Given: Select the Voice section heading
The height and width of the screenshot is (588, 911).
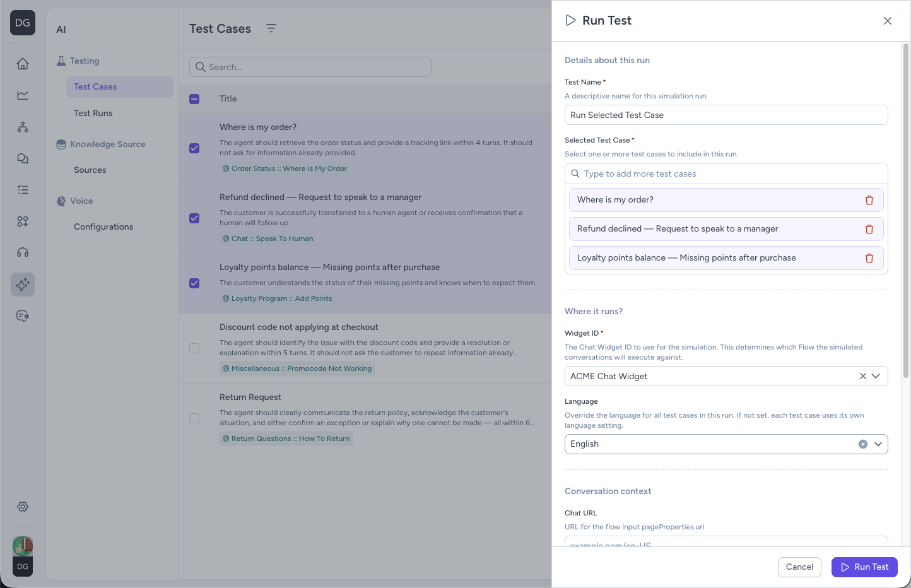Looking at the screenshot, I should 74,201.
